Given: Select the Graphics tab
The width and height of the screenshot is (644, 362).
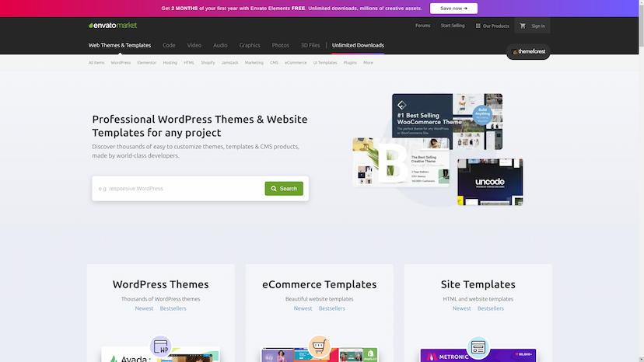Looking at the screenshot, I should (250, 45).
